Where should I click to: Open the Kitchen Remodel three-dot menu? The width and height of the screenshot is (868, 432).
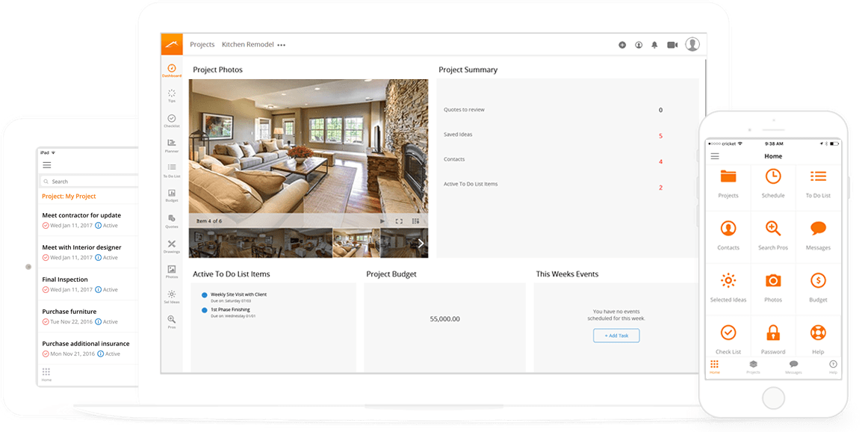(x=281, y=46)
